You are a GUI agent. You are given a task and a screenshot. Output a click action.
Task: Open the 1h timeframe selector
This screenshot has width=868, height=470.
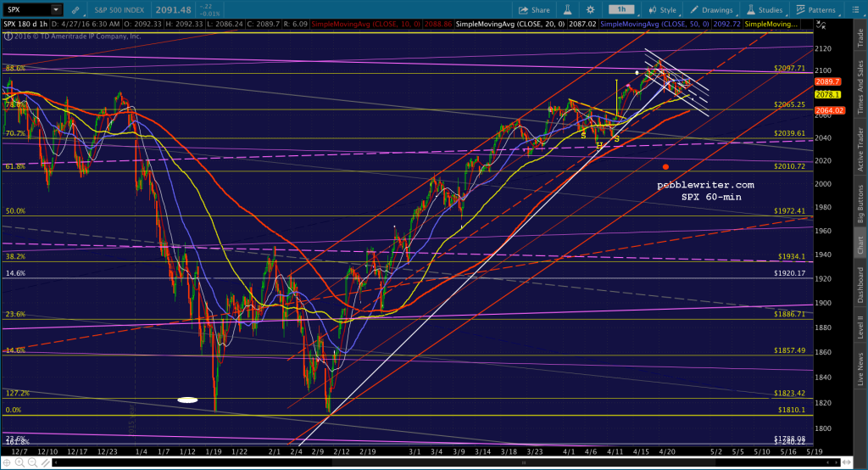point(621,9)
